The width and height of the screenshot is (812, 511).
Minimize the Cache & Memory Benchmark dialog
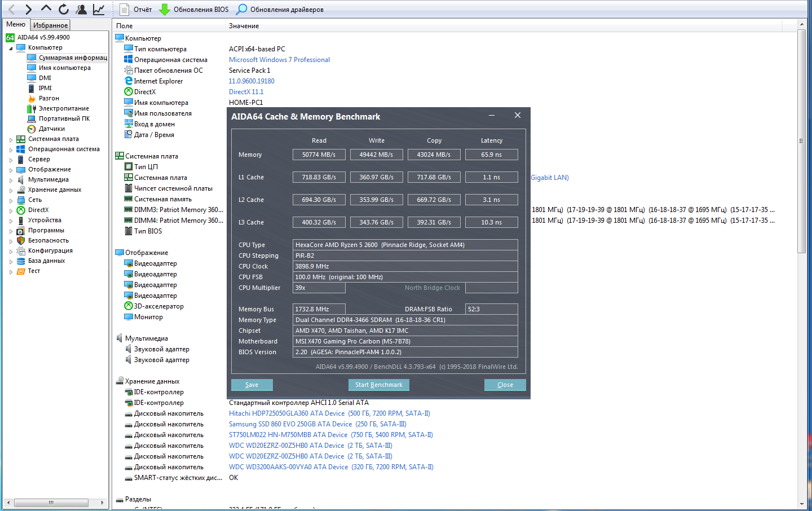click(x=492, y=116)
